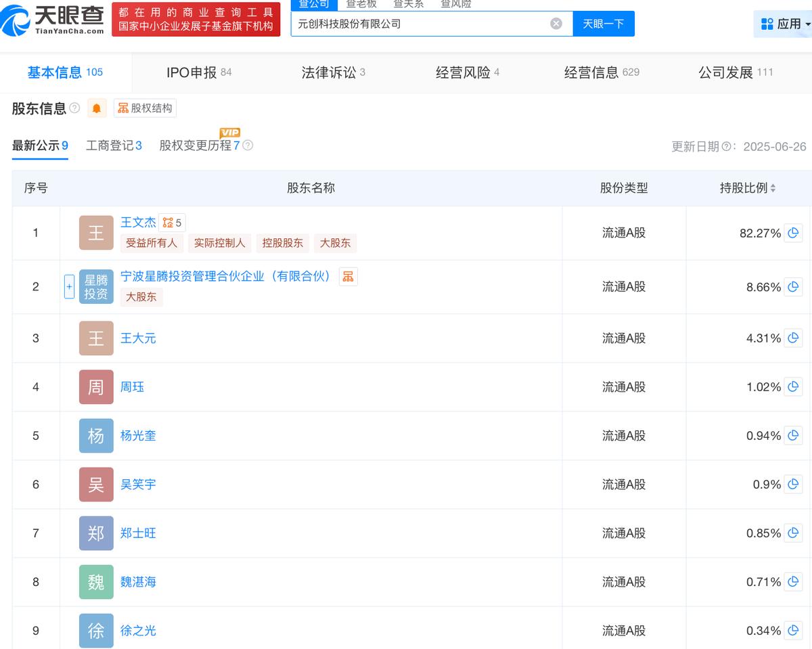This screenshot has height=649, width=812.
Task: Click inside the company search input field
Action: tap(420, 24)
